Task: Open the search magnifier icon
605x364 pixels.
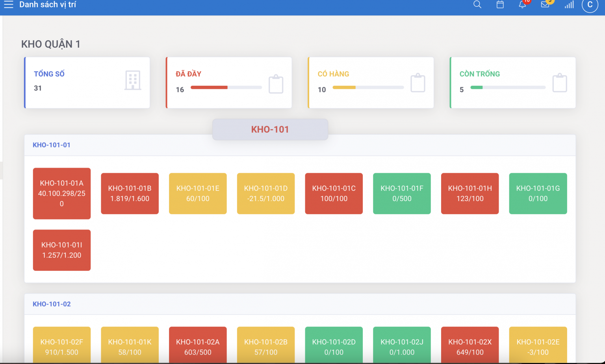Action: (477, 5)
